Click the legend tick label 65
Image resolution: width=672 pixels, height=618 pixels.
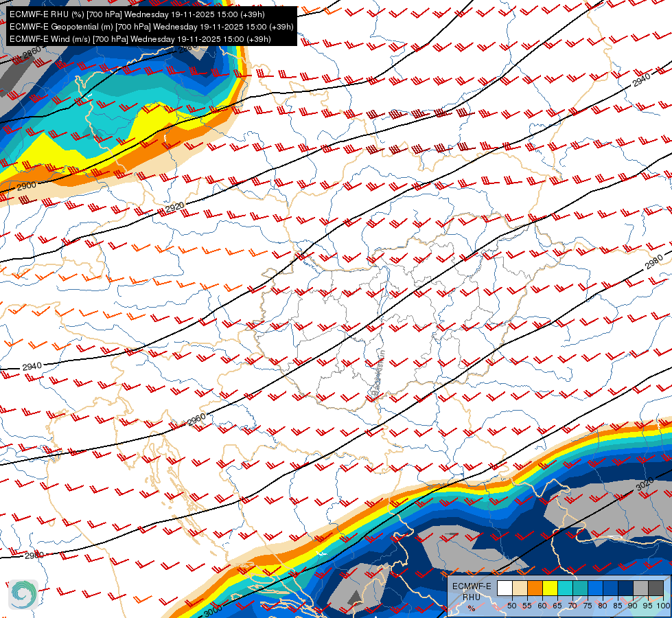pyautogui.click(x=557, y=606)
